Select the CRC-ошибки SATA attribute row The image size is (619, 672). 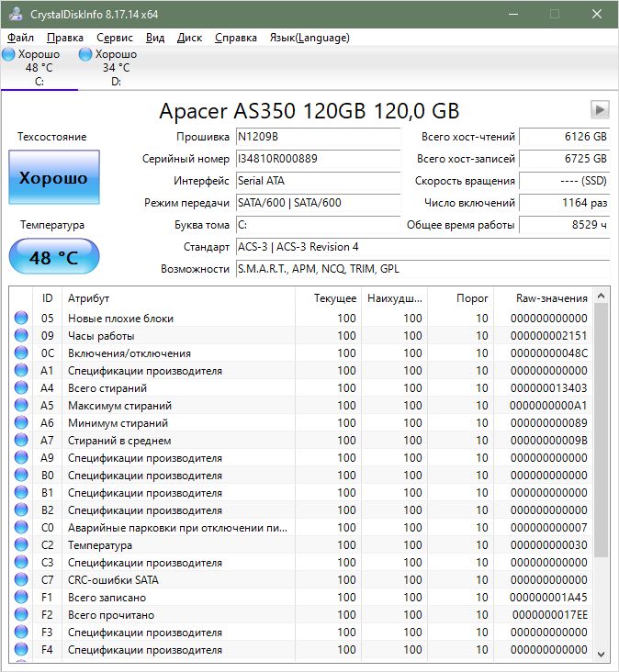point(301,579)
